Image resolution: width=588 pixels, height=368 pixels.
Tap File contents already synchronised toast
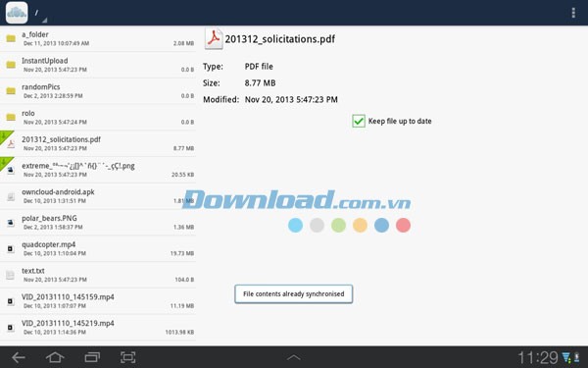tap(294, 294)
